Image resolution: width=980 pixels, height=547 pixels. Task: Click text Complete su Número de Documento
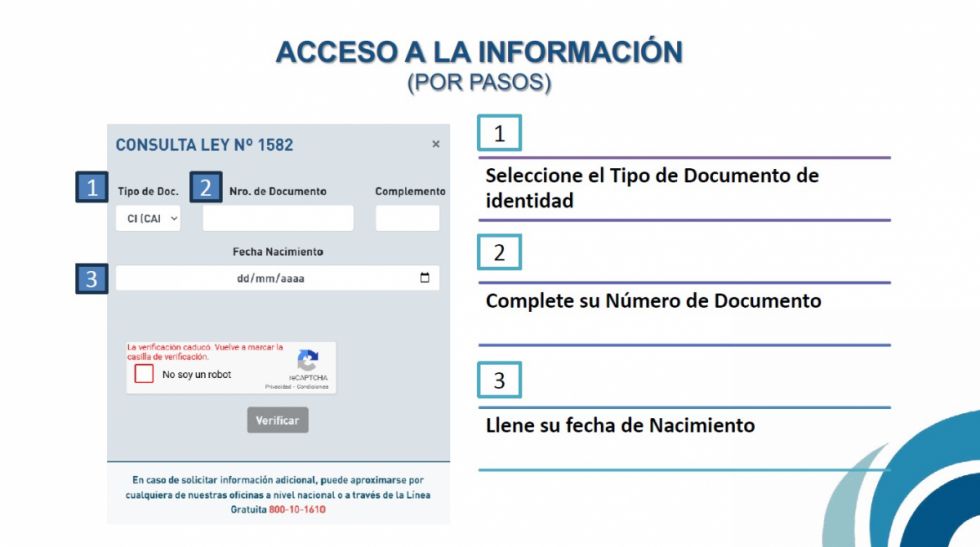(653, 301)
